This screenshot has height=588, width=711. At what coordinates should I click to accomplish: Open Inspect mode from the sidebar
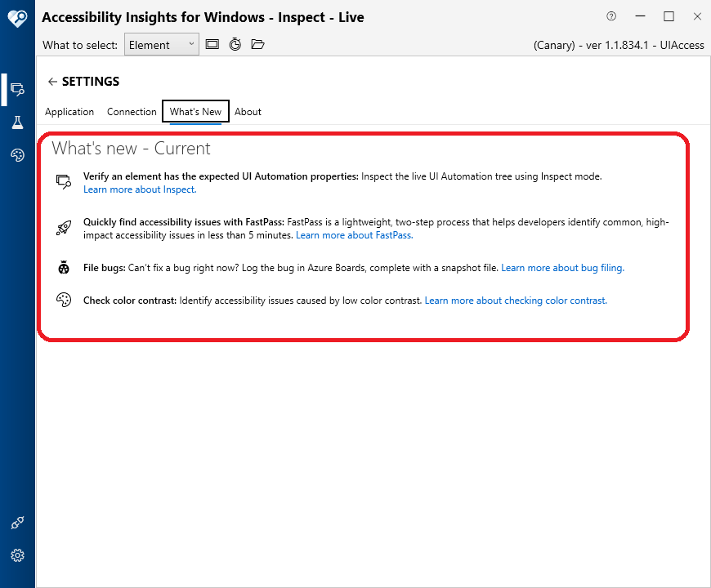(x=18, y=89)
